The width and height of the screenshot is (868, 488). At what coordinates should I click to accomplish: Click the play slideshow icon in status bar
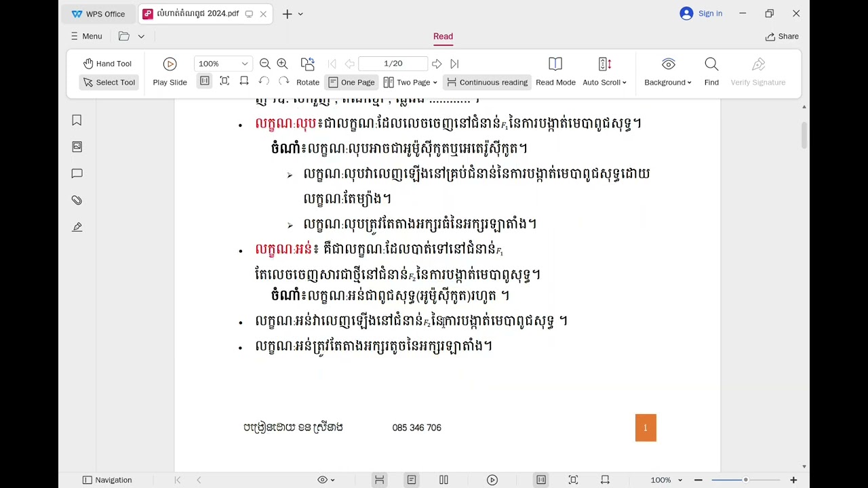[492, 480]
